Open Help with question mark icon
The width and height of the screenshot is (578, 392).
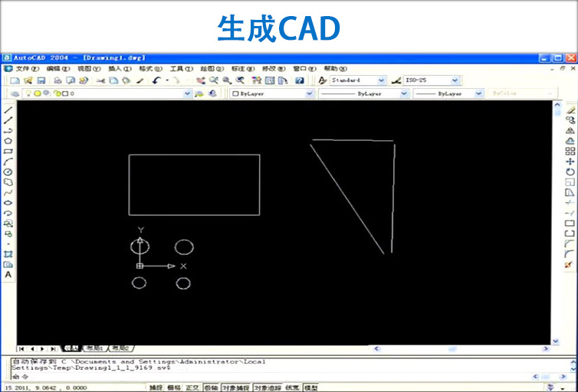click(x=300, y=80)
